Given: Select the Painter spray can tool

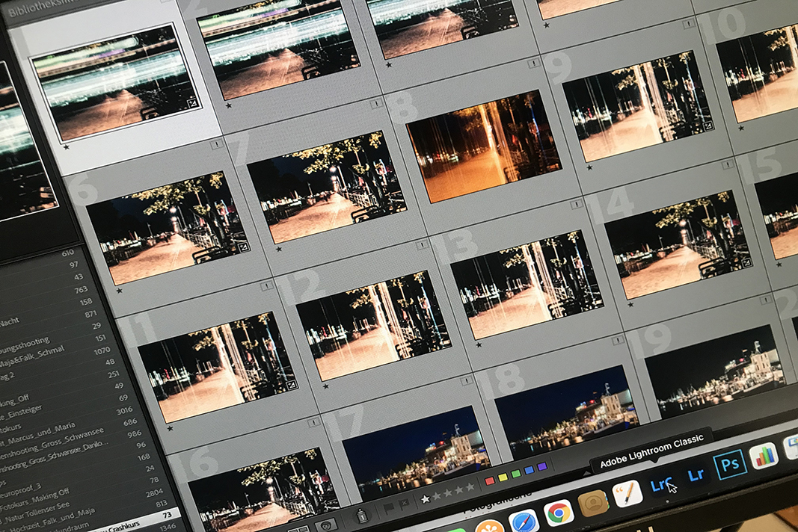Looking at the screenshot, I should coord(361,516).
